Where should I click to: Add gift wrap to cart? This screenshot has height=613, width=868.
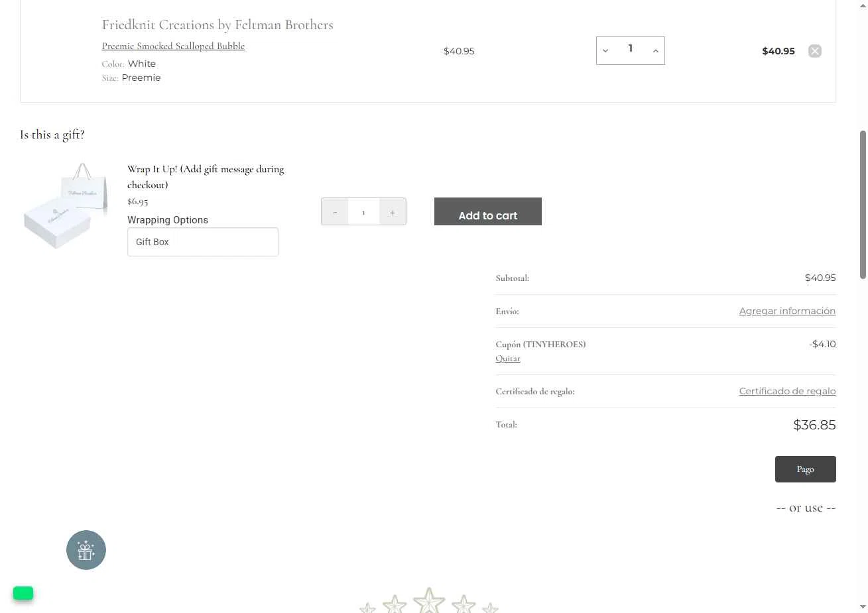488,211
